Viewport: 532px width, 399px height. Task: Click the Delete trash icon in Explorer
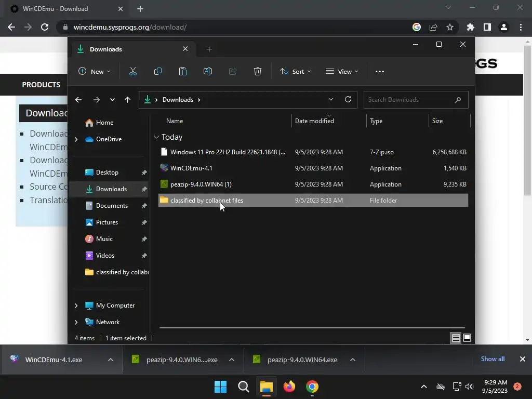(x=258, y=72)
